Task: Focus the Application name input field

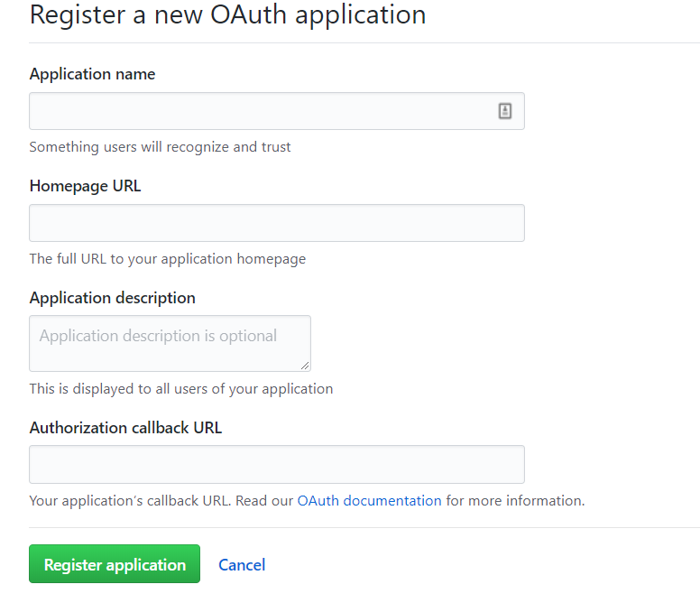Action: 262,111
